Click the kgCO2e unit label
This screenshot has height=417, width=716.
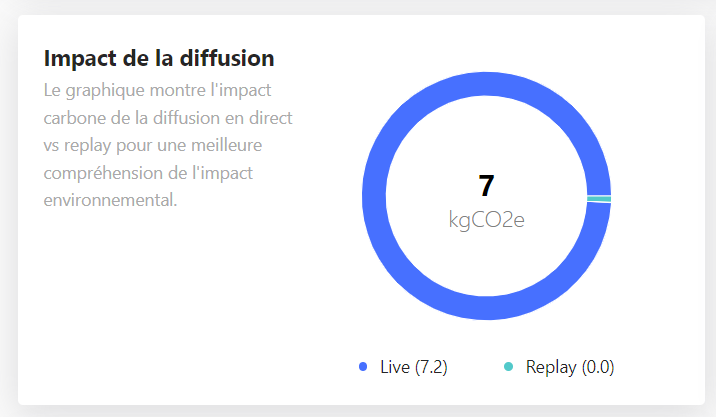487,220
